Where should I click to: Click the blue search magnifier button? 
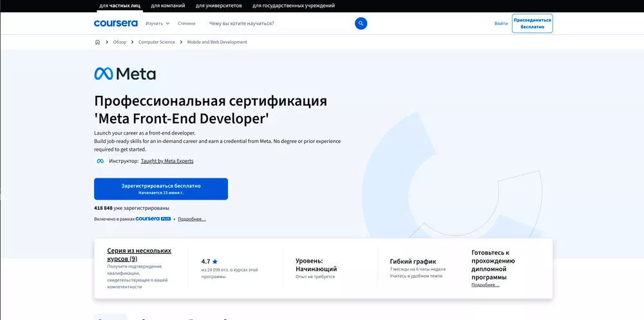361,23
